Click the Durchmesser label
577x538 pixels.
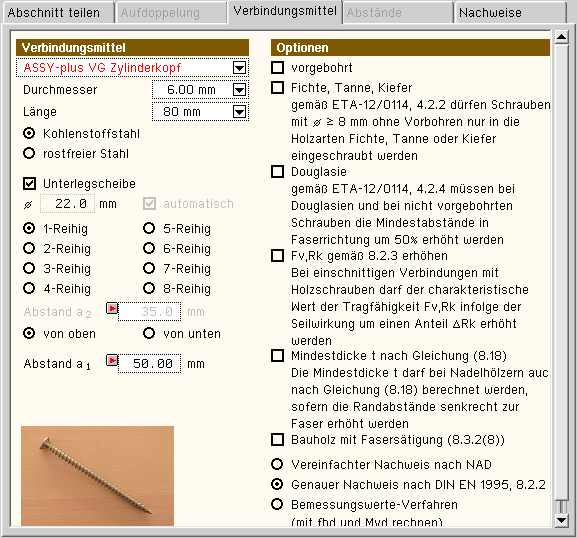60,90
